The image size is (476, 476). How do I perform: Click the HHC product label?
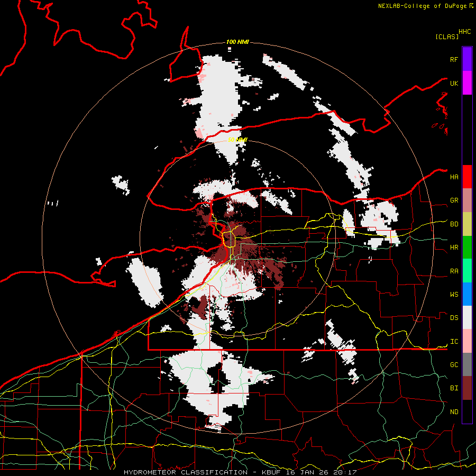[464, 32]
